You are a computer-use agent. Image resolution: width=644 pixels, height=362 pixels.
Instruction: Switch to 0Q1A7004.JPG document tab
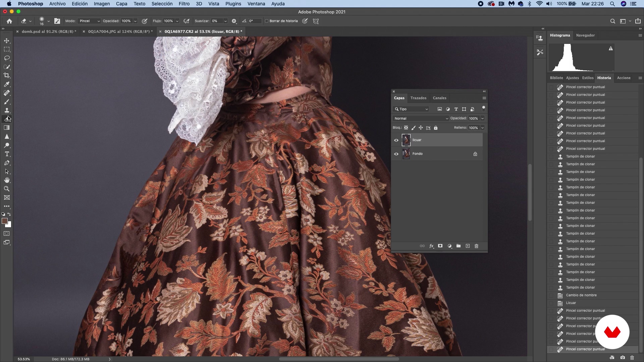click(120, 32)
